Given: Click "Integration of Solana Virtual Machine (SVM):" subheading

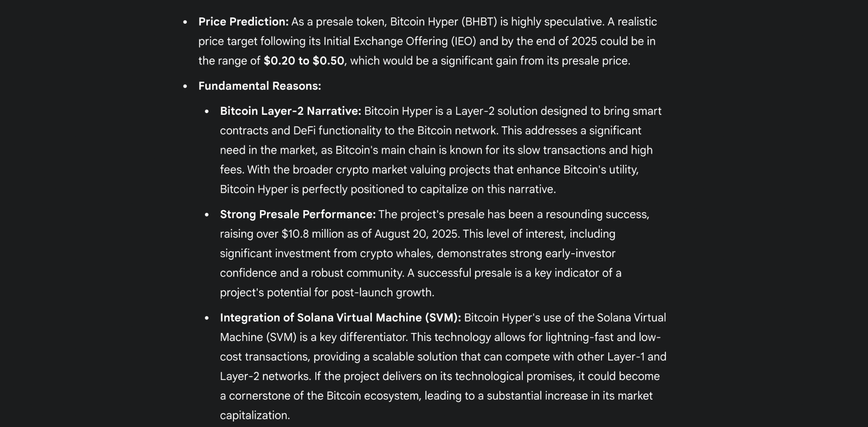Looking at the screenshot, I should pos(340,318).
